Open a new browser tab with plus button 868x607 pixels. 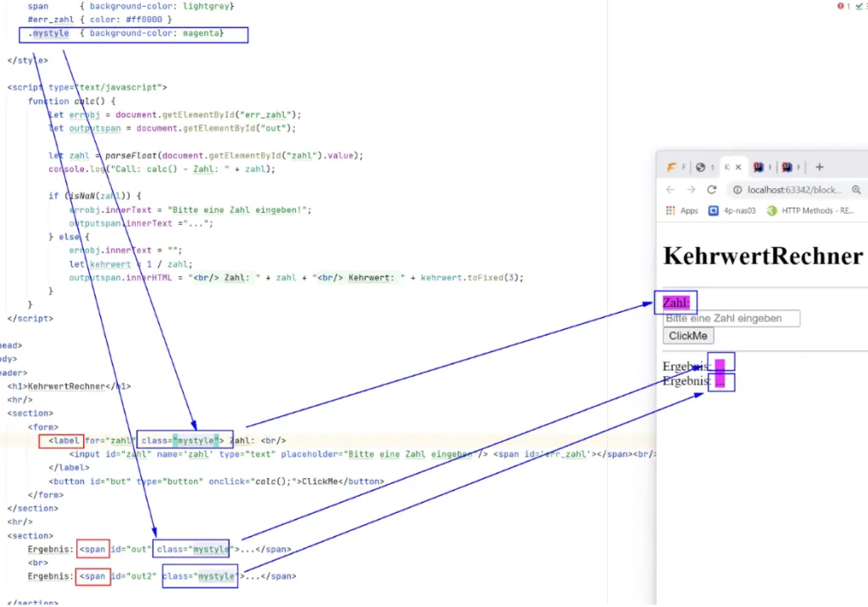click(x=820, y=167)
